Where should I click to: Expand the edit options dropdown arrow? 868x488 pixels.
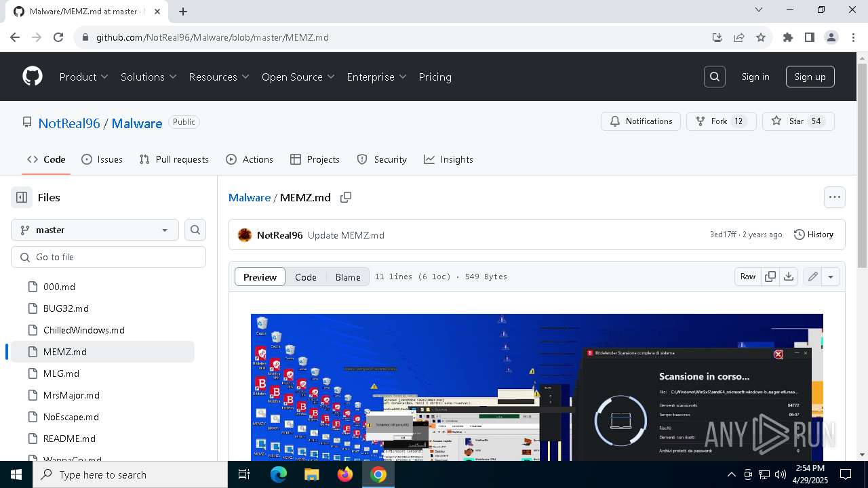click(831, 277)
